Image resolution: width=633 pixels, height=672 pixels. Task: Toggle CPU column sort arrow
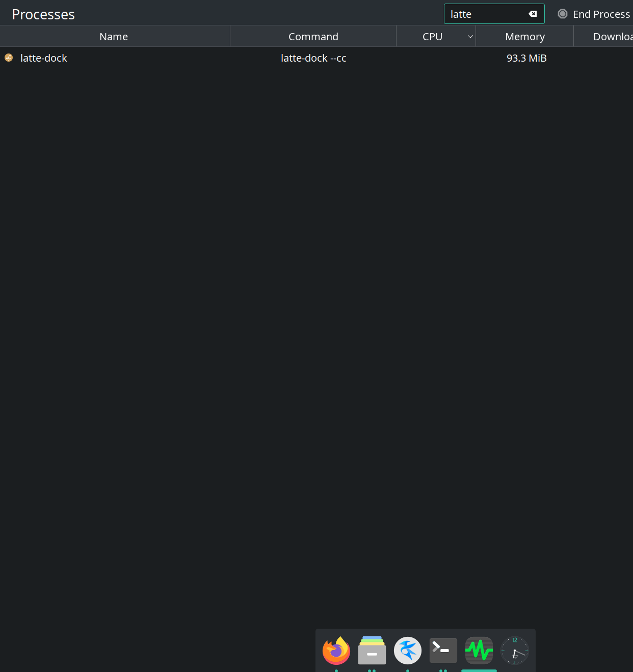(x=470, y=37)
